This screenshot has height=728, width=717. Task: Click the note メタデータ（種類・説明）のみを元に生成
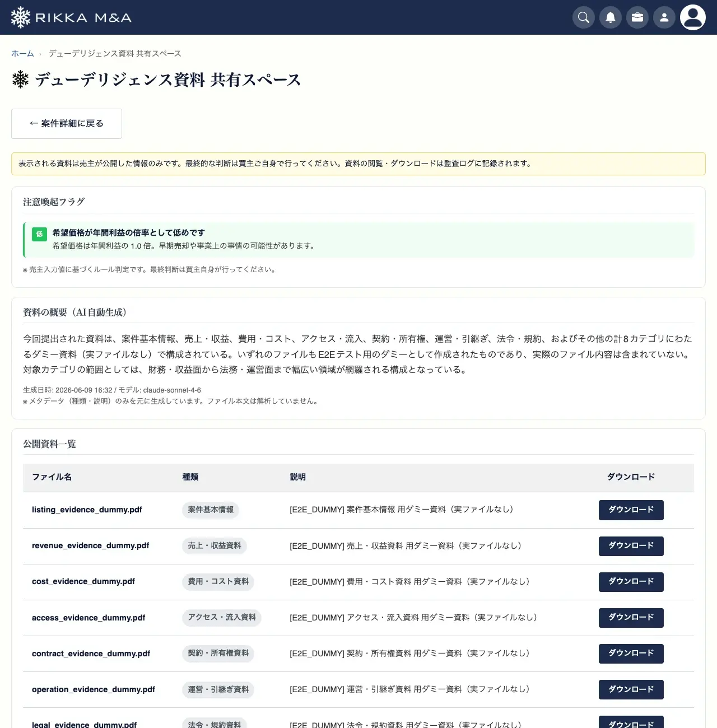171,402
